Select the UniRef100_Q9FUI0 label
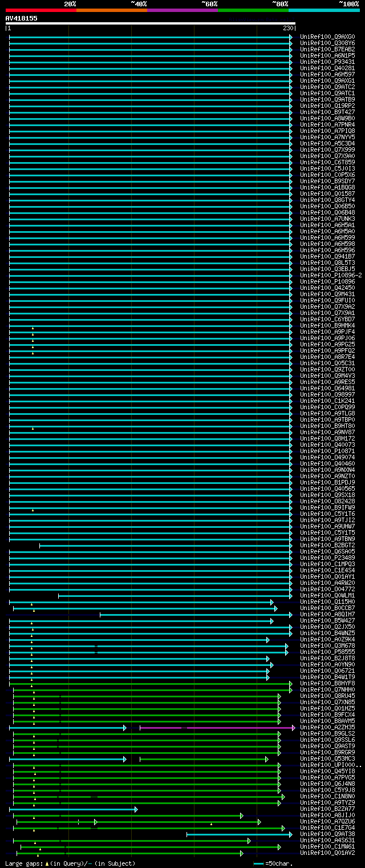Image resolution: width=365 pixels, height=868 pixels. [327, 301]
